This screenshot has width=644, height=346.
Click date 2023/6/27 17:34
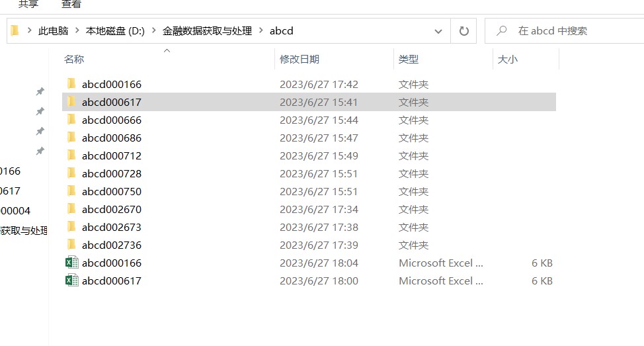pos(319,209)
